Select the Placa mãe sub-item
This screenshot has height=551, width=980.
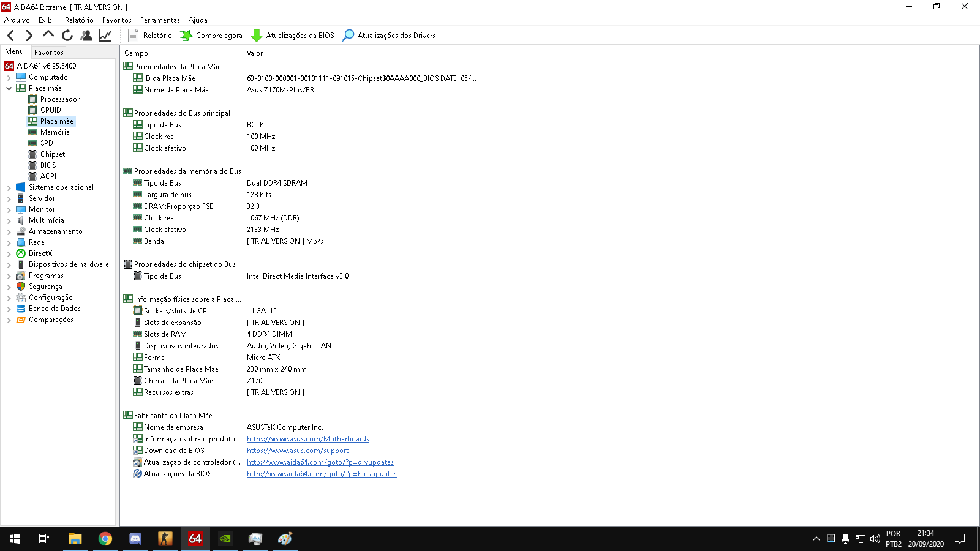(x=57, y=121)
